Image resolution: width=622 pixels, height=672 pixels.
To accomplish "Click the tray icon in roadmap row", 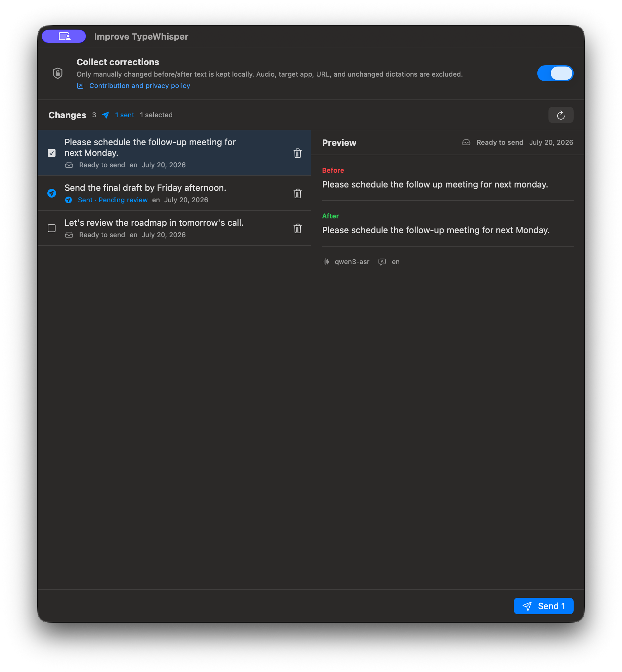I will pos(69,235).
